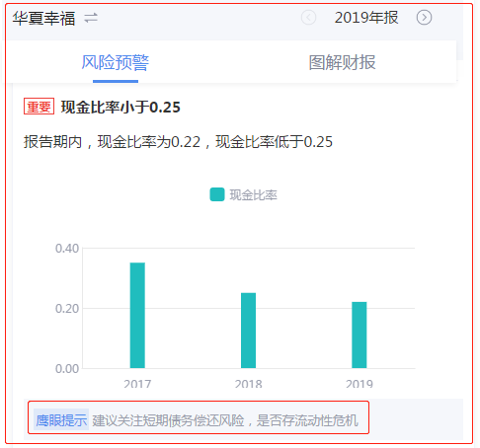Click the 现金比率 legend label
The width and height of the screenshot is (480, 448).
[253, 195]
